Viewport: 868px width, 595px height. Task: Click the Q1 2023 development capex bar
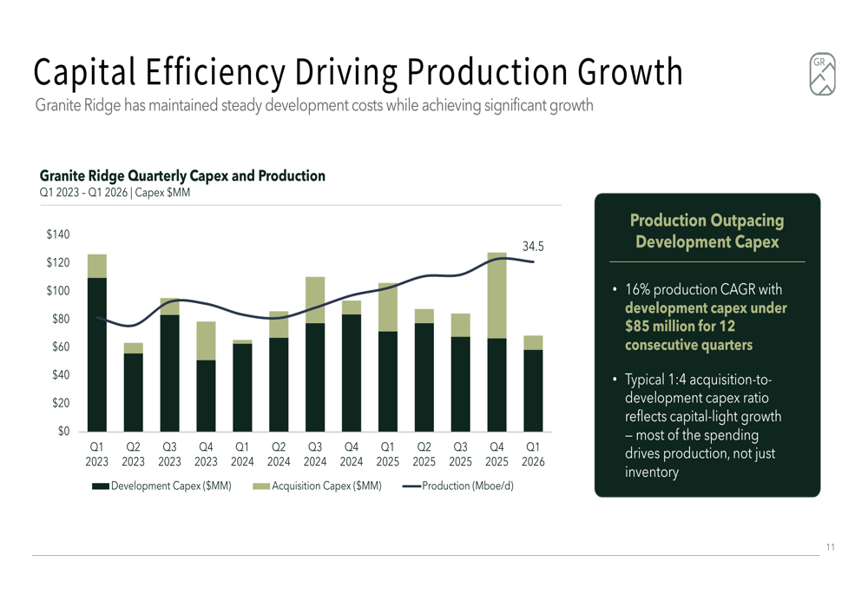click(x=97, y=354)
